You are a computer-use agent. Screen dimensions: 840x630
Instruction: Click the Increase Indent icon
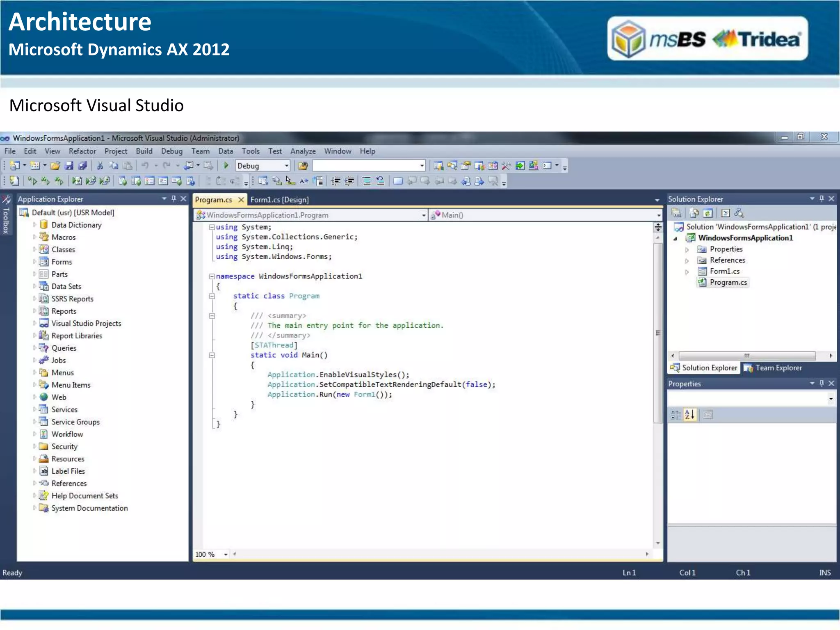tap(349, 181)
